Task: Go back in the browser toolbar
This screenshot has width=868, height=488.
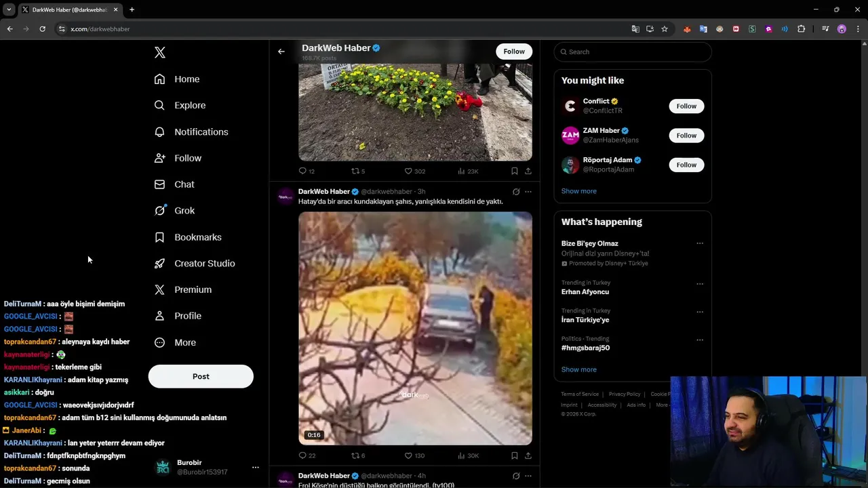Action: pos(9,29)
